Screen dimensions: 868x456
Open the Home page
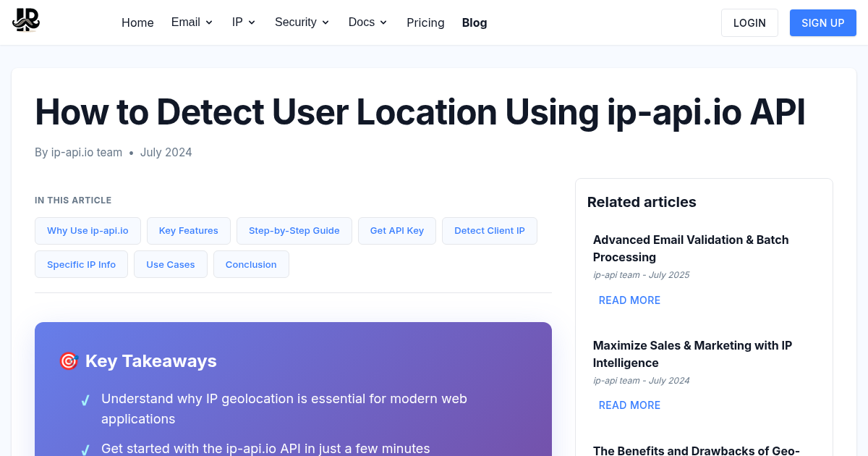[137, 22]
